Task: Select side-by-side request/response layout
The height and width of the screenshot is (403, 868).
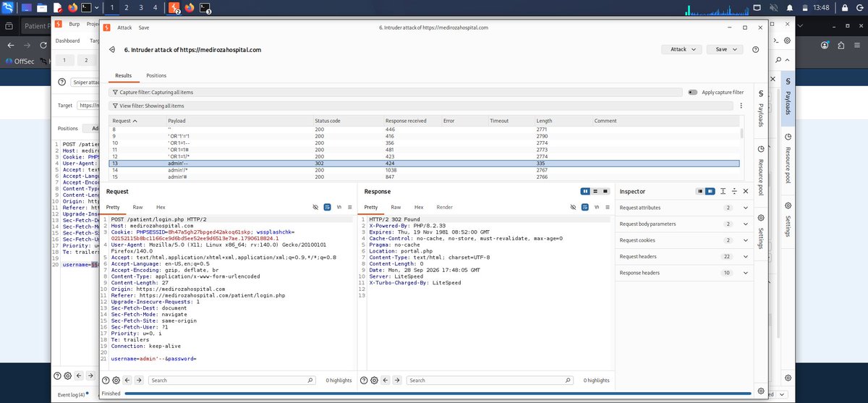Action: coord(586,191)
